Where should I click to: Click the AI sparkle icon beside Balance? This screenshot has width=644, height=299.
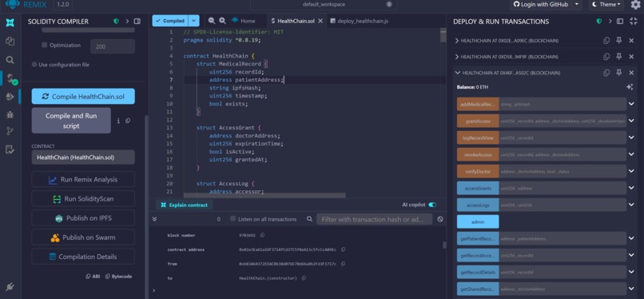click(x=630, y=87)
